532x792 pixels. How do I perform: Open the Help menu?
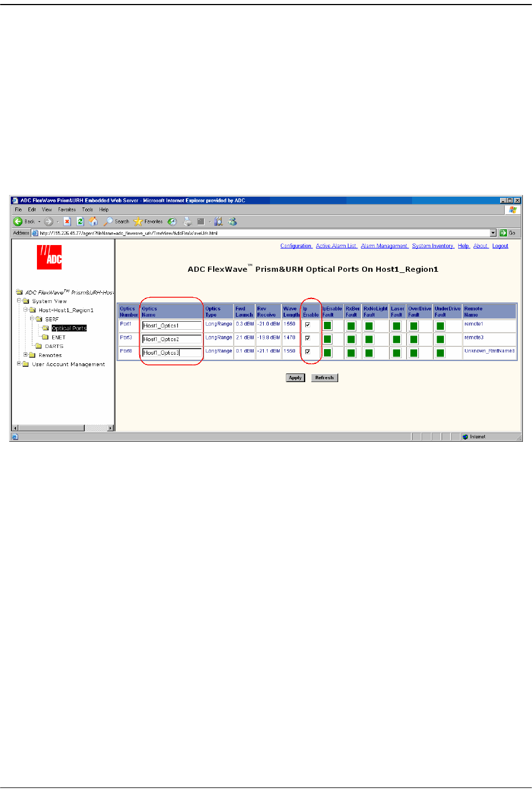[x=104, y=210]
